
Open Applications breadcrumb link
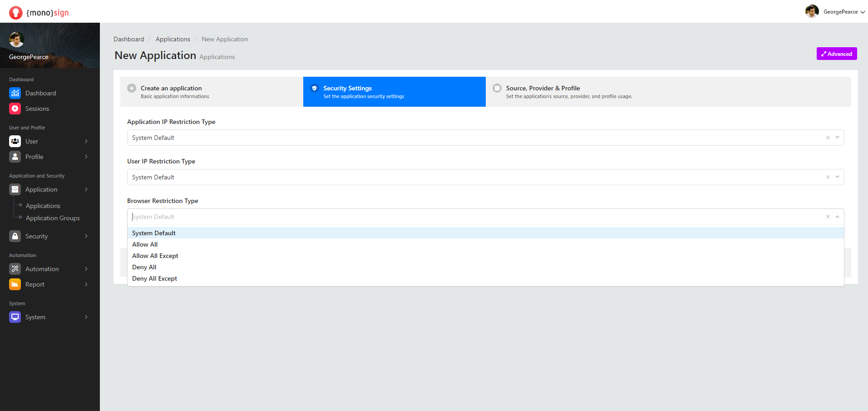click(x=173, y=39)
